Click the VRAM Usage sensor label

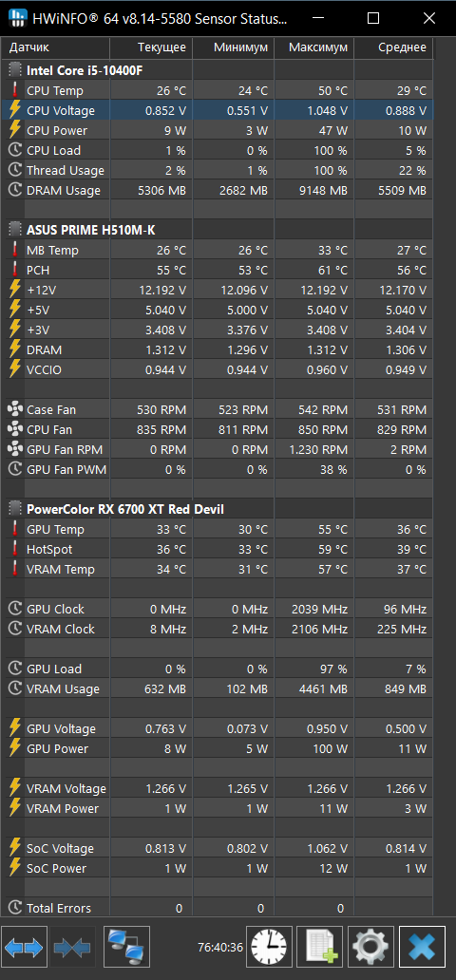63,688
